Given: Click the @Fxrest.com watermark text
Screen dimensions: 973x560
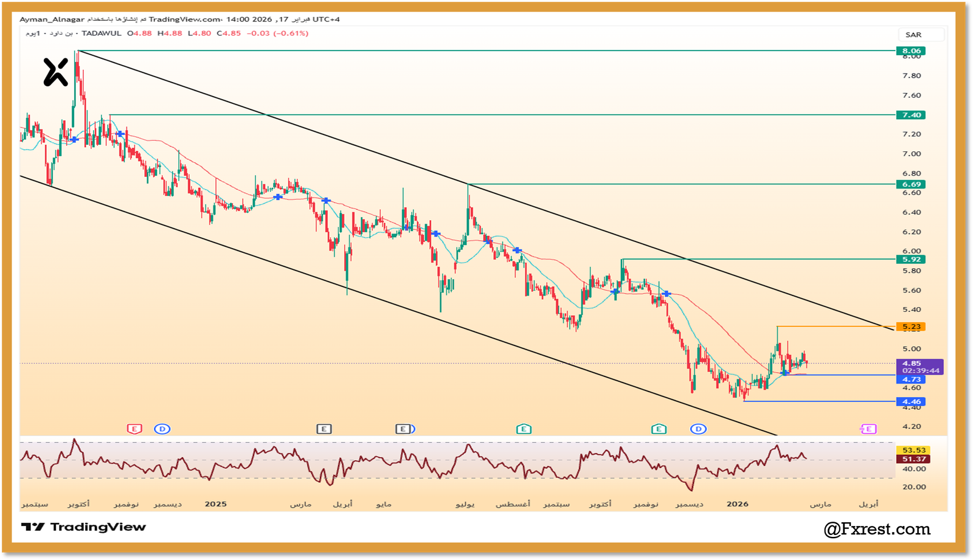Looking at the screenshot, I should (x=877, y=529).
